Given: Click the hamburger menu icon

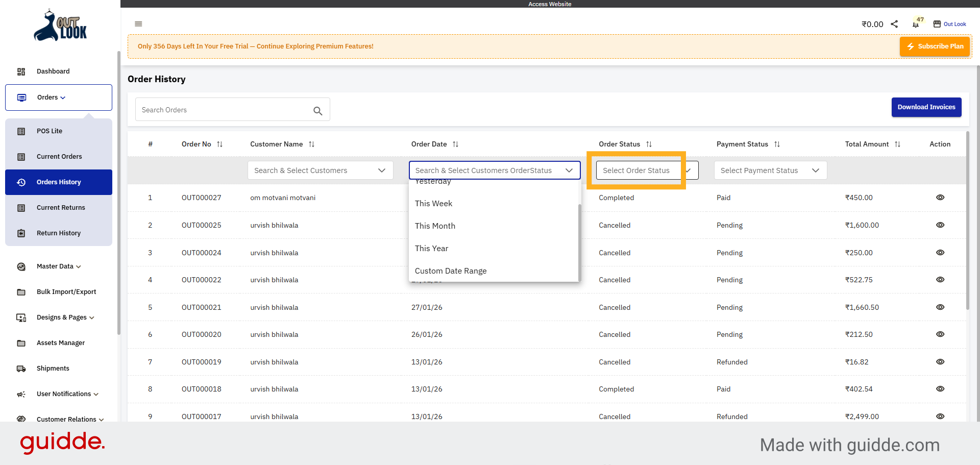Looking at the screenshot, I should pyautogui.click(x=138, y=23).
